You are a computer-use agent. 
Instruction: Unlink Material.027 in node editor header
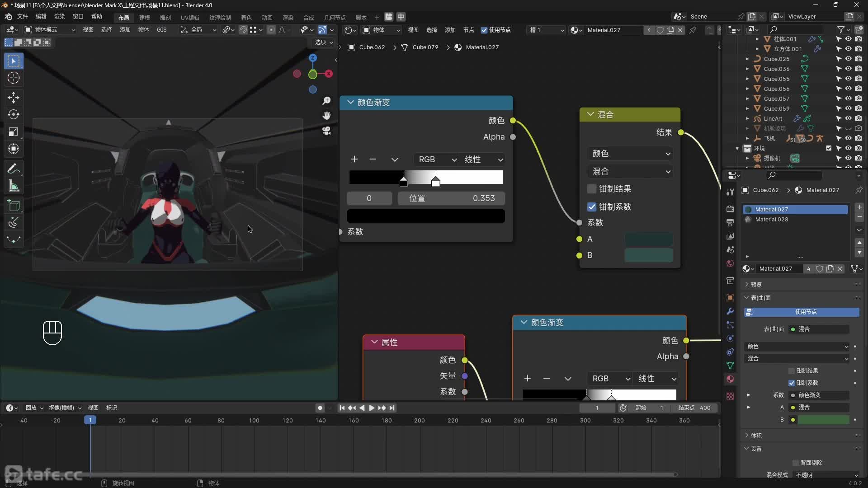680,30
